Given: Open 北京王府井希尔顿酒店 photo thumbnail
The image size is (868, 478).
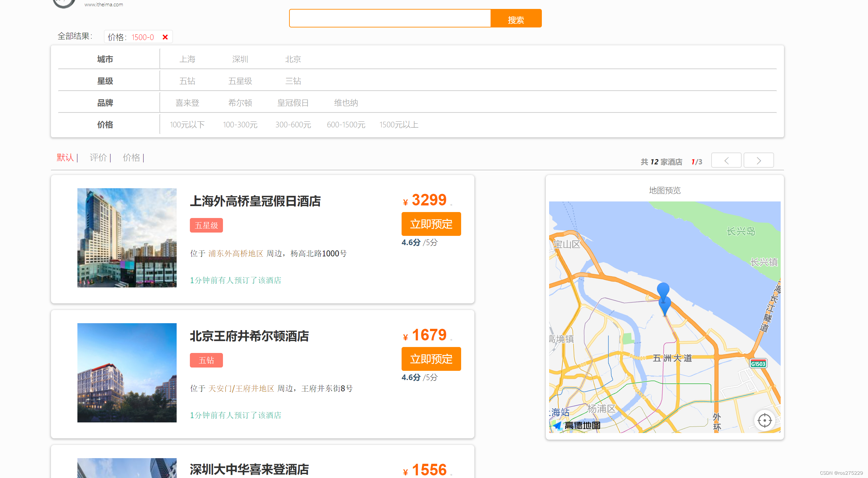Looking at the screenshot, I should click(x=127, y=373).
